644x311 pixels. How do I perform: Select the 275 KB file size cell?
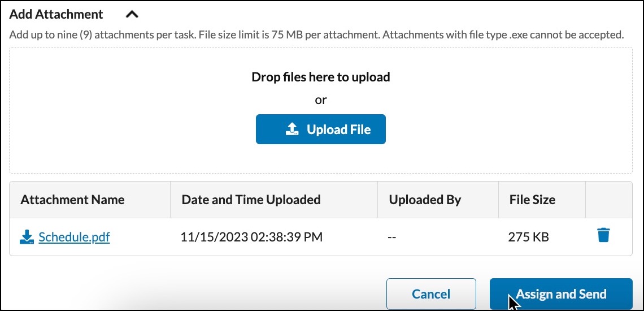528,237
